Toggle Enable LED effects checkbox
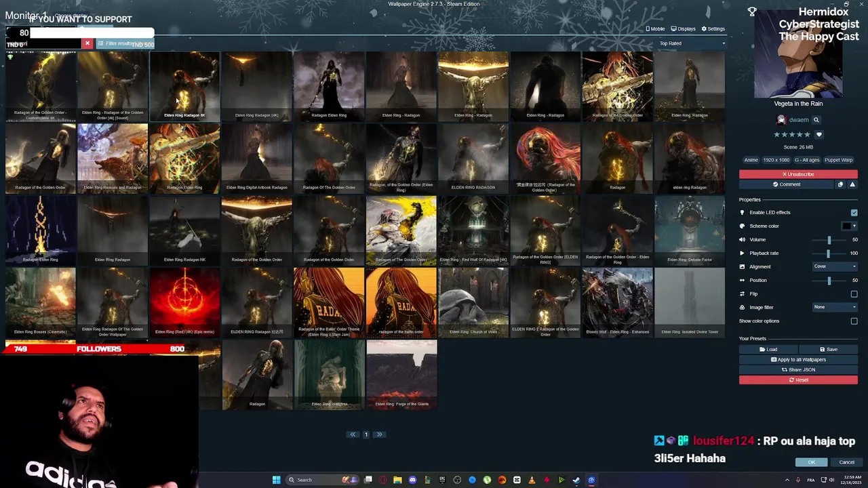This screenshot has height=488, width=868. pos(854,212)
